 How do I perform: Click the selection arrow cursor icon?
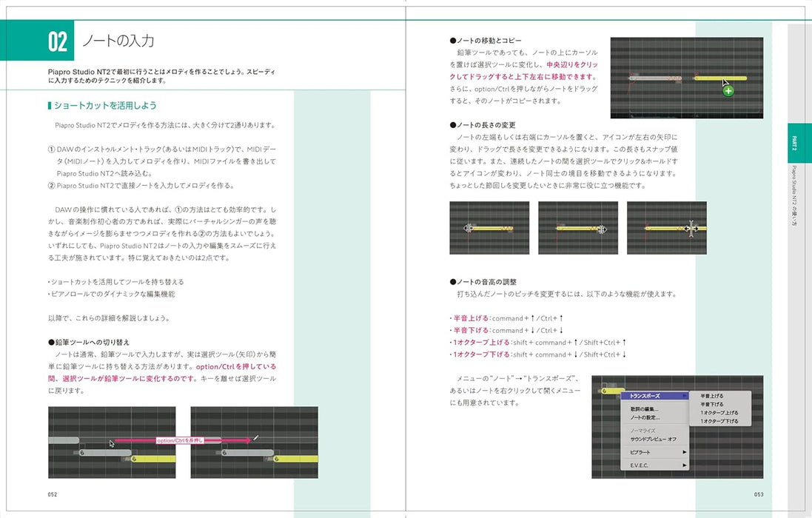pos(111,443)
